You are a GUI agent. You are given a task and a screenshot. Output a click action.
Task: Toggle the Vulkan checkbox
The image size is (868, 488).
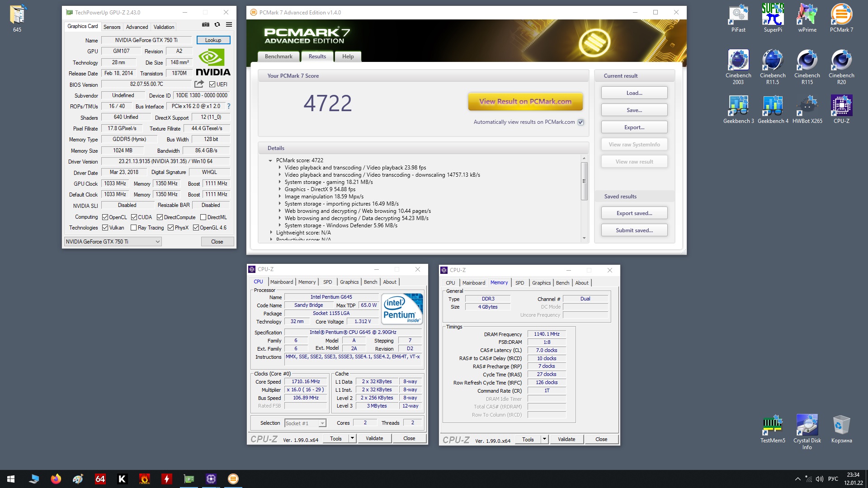[x=105, y=228]
